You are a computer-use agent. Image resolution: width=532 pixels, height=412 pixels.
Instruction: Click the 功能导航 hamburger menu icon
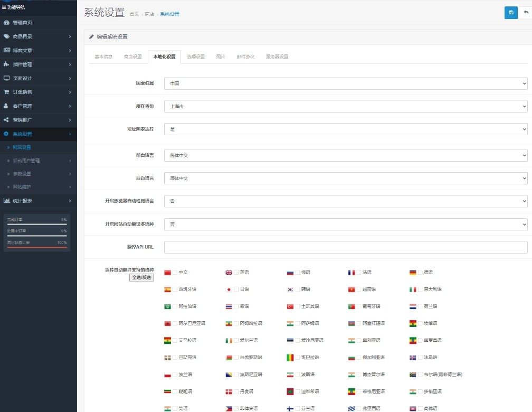(4, 7)
